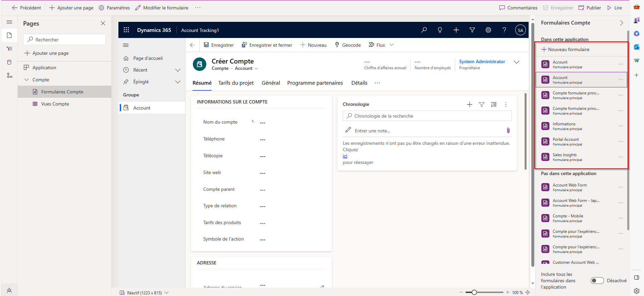Switch to the Général tab
The height and width of the screenshot is (296, 644).
(x=271, y=83)
